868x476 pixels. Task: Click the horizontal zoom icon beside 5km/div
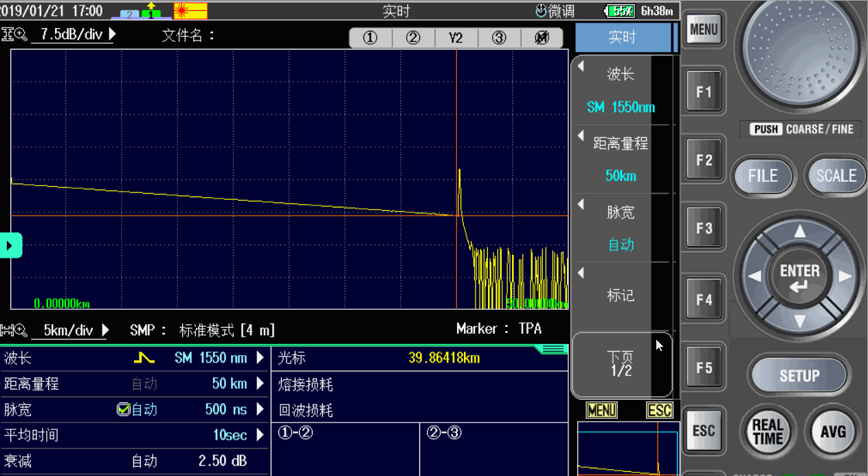(x=14, y=330)
